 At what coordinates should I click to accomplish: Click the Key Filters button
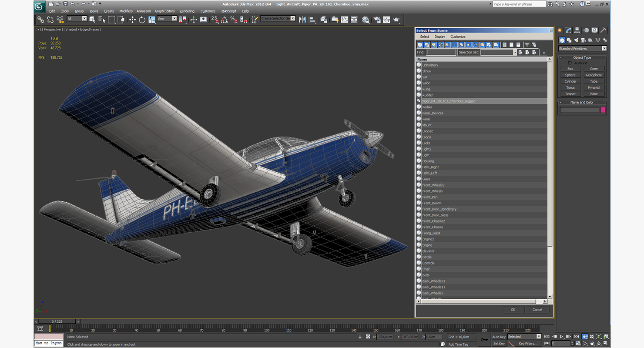pos(528,344)
